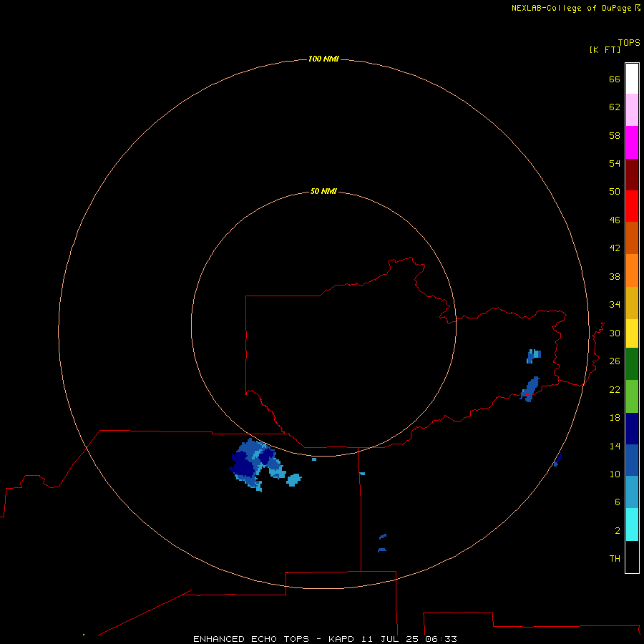Click the small isolated light blue echo blob

(x=293, y=479)
